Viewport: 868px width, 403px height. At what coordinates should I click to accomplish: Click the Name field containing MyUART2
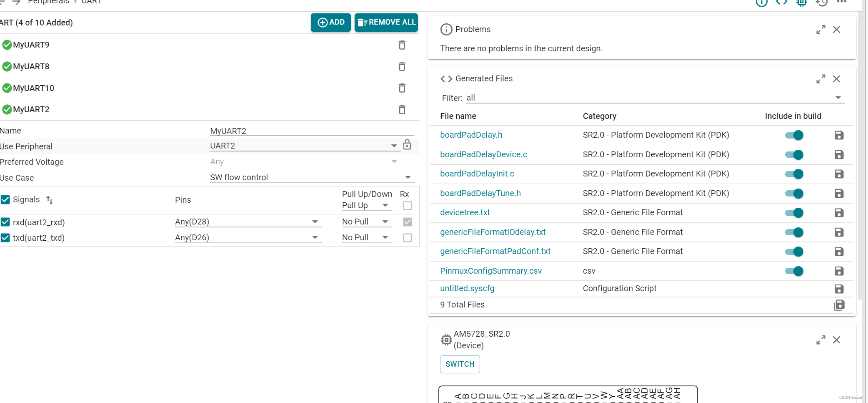tap(312, 131)
